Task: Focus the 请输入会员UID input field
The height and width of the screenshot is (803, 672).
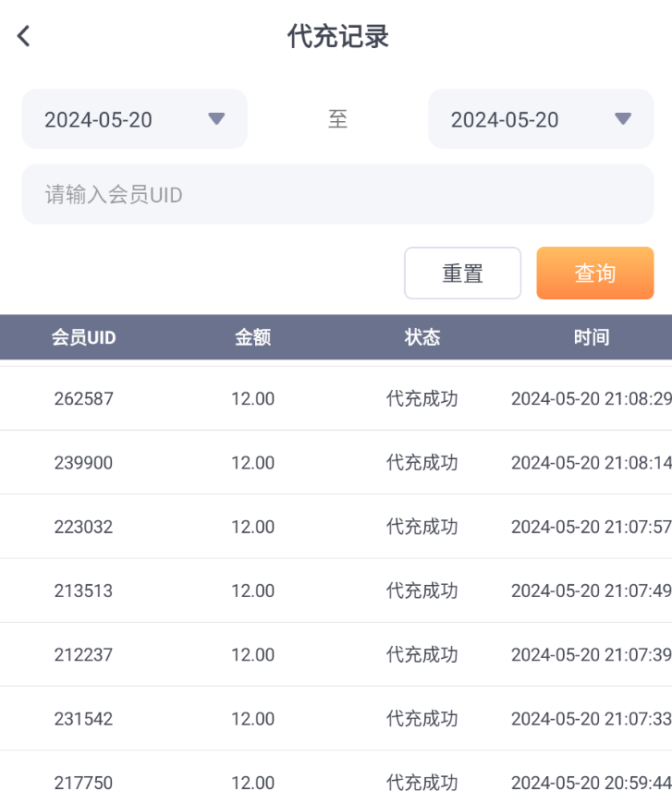Action: (337, 194)
